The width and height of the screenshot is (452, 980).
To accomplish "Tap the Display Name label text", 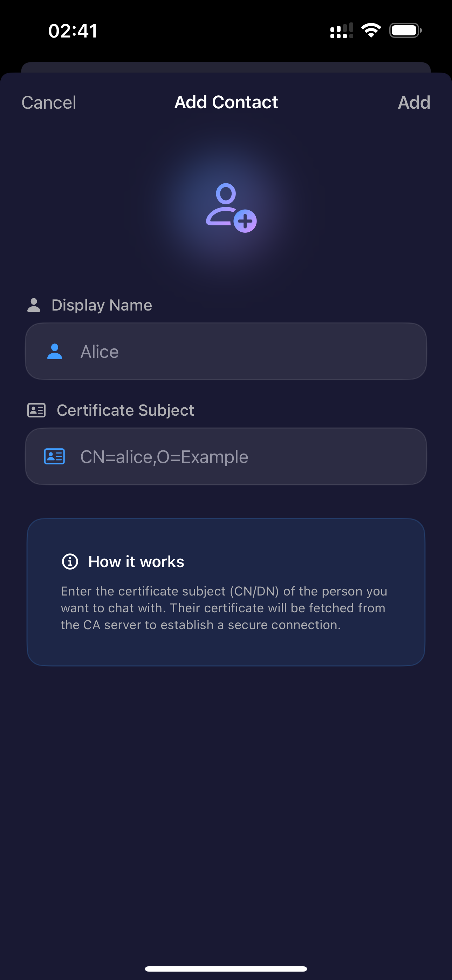I will (x=102, y=305).
